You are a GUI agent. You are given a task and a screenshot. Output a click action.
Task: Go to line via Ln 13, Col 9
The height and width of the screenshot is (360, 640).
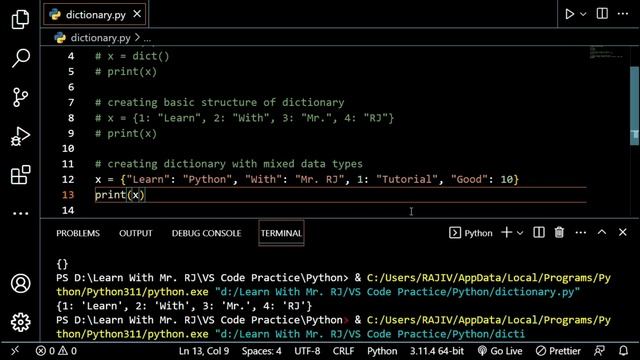click(204, 351)
